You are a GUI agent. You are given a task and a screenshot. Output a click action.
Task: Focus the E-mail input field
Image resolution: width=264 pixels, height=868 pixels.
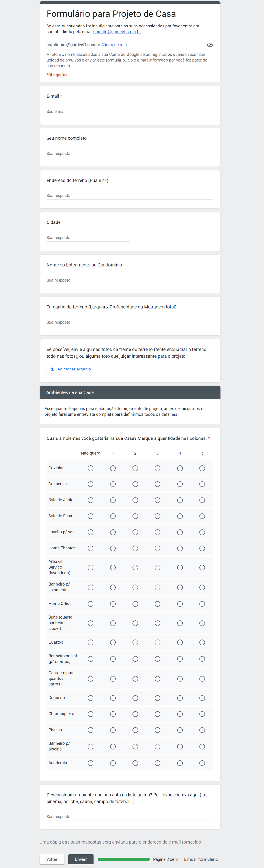(x=88, y=112)
